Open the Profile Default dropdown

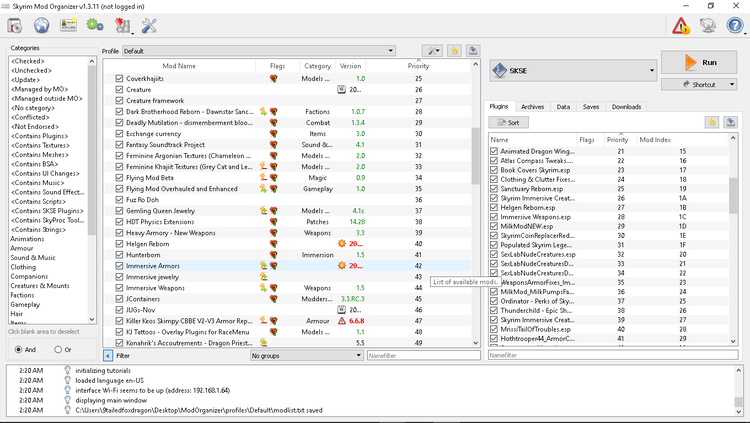[259, 51]
